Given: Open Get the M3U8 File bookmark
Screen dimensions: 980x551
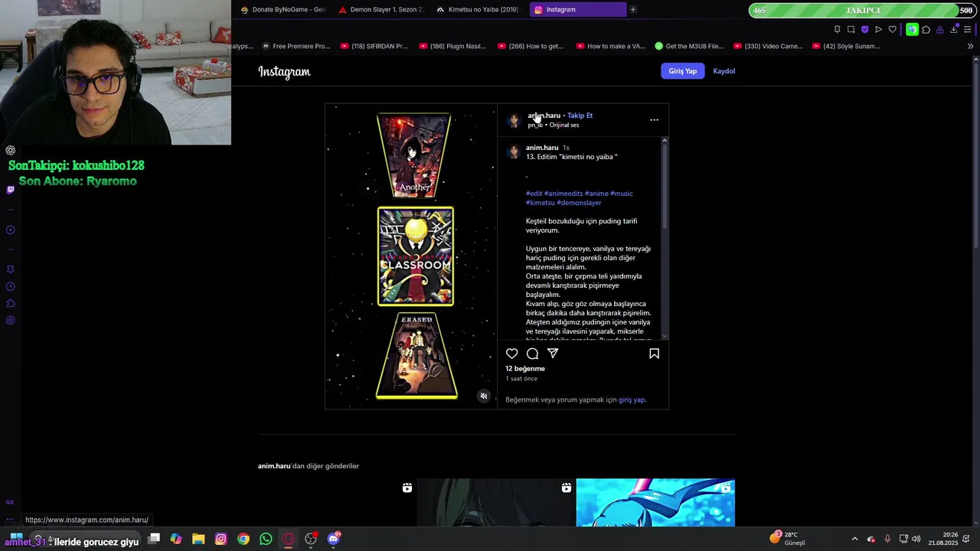Looking at the screenshot, I should coord(689,46).
